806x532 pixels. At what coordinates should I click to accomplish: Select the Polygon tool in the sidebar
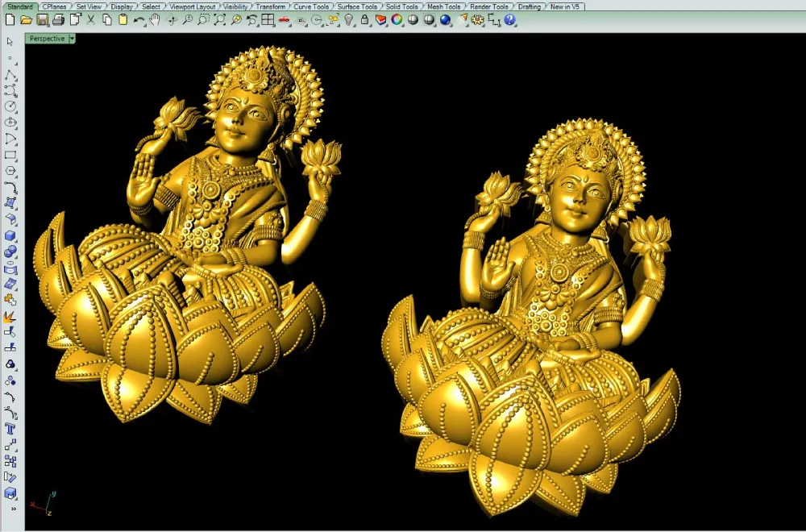click(x=10, y=171)
